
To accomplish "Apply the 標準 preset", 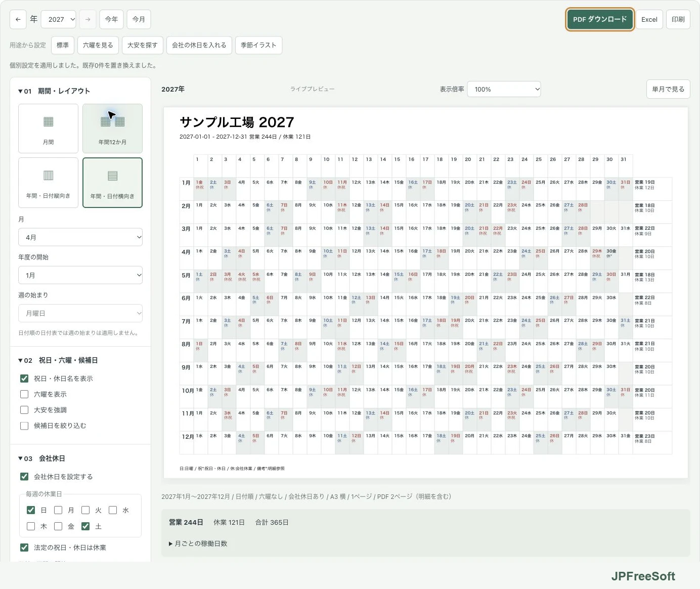I will point(63,45).
